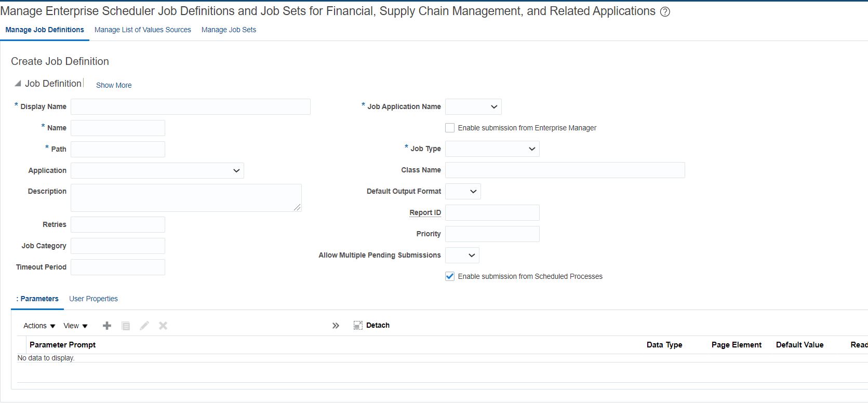The width and height of the screenshot is (868, 403).
Task: Click the Show More link
Action: (114, 85)
